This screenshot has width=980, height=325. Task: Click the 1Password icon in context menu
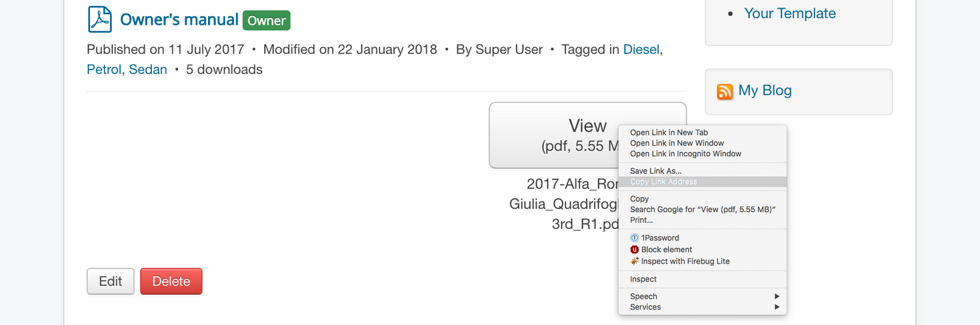pos(635,238)
